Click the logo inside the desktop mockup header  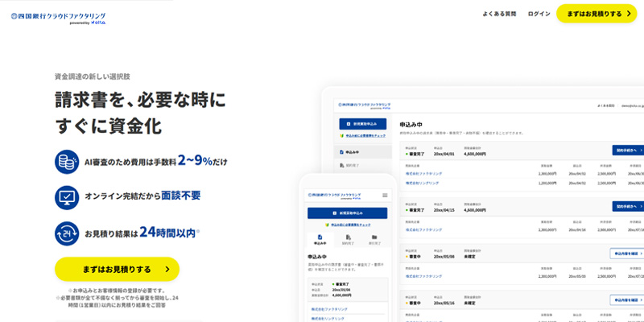[365, 105]
